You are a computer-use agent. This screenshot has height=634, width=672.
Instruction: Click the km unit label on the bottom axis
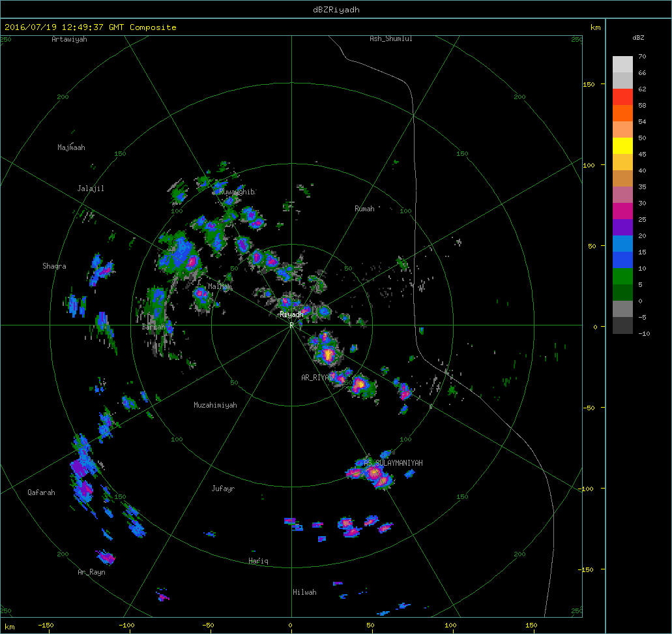[x=9, y=627]
